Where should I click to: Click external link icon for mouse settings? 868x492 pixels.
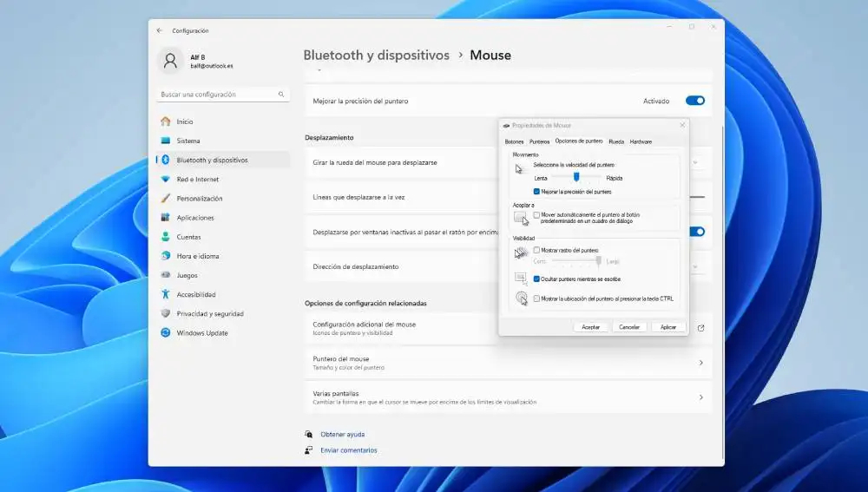coord(700,328)
